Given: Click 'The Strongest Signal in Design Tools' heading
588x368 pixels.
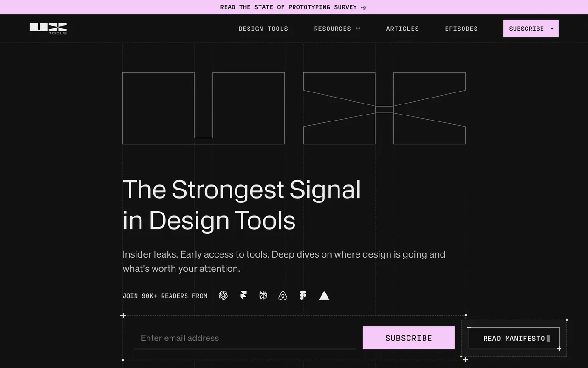Looking at the screenshot, I should tap(242, 205).
